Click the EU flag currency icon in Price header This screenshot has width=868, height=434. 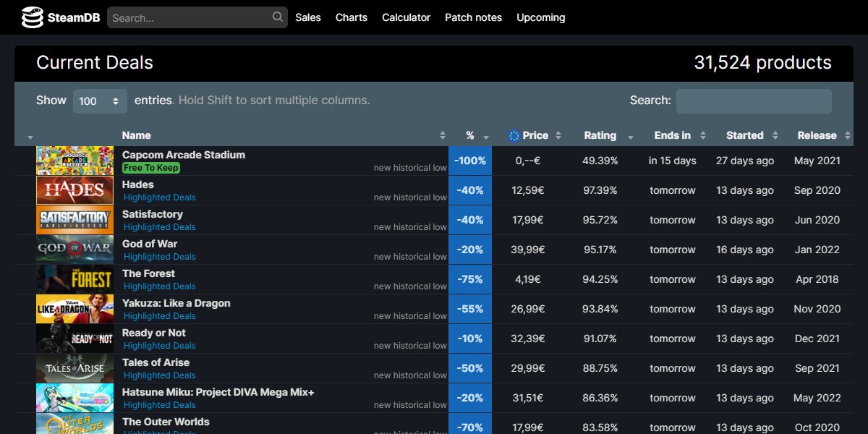click(x=514, y=135)
